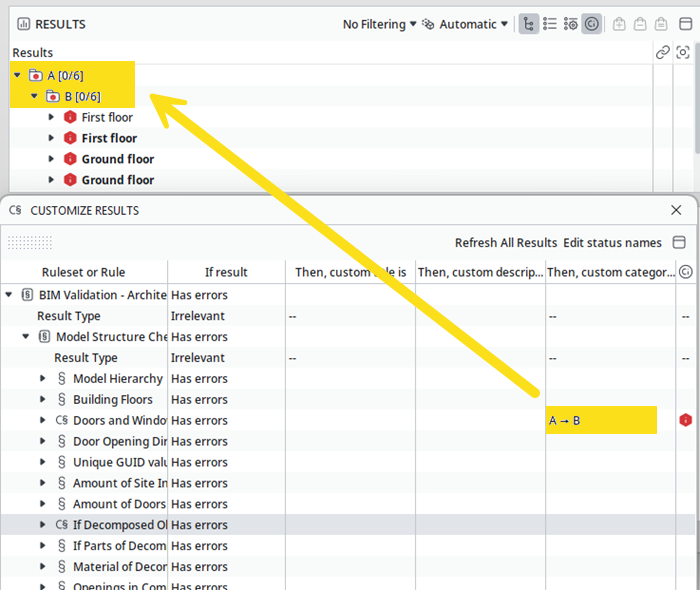Click the Then, custom category column header
The image size is (700, 590).
pos(611,272)
